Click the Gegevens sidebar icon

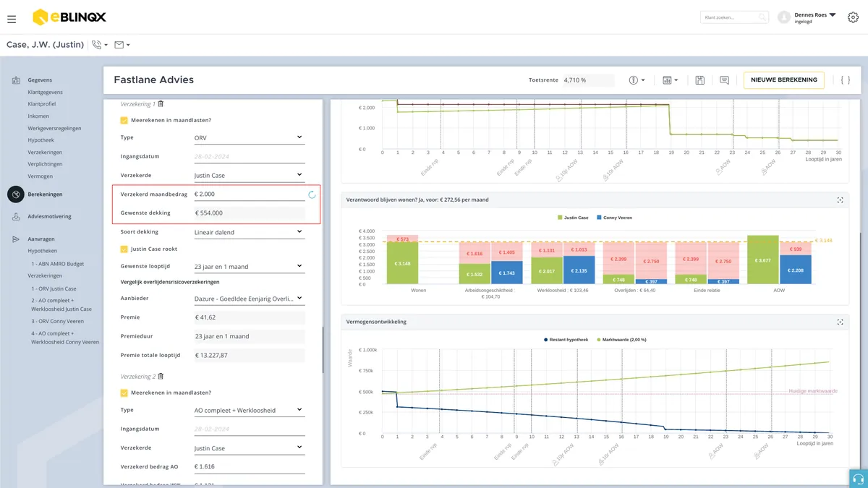(x=16, y=80)
